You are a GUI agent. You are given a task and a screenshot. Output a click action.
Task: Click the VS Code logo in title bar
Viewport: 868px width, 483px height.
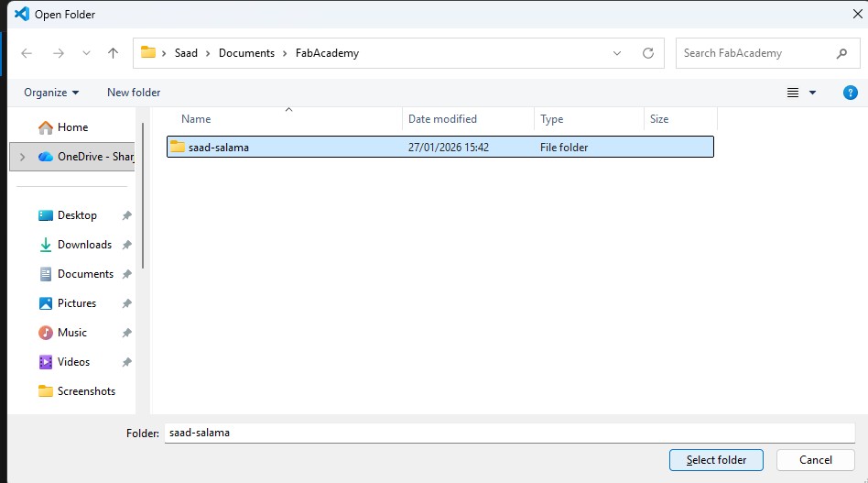22,14
